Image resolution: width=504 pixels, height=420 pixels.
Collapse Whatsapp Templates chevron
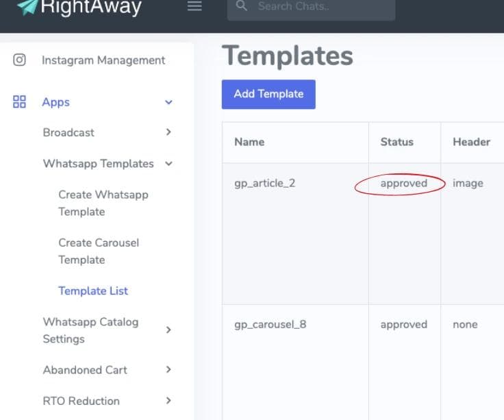(168, 164)
